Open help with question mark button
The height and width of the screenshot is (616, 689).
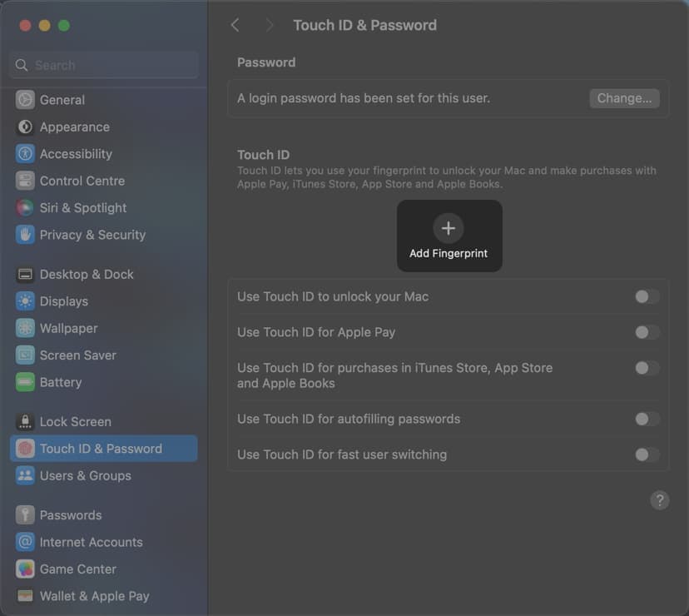click(x=660, y=500)
